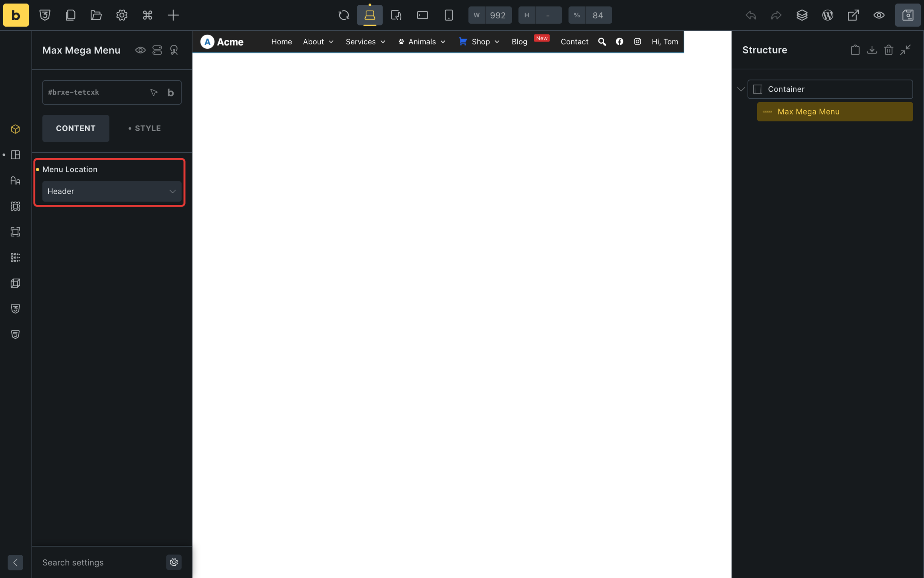Click the plus icon to add element
924x578 pixels.
(173, 15)
